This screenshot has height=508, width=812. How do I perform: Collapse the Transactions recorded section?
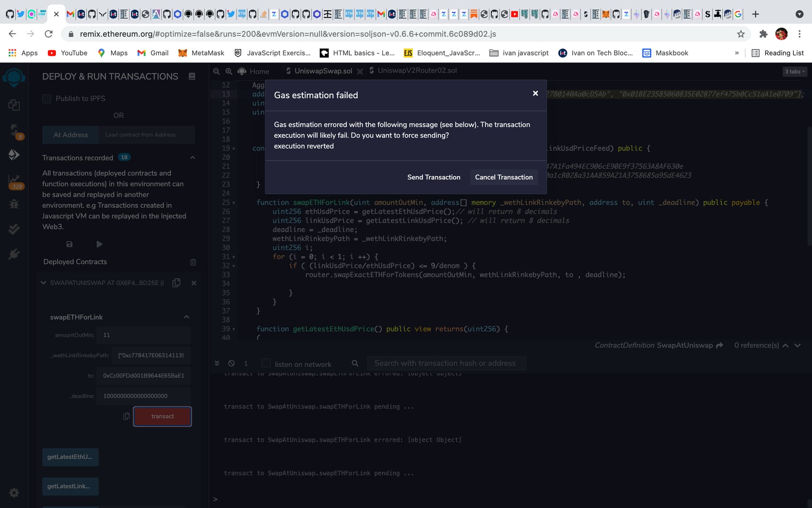192,157
